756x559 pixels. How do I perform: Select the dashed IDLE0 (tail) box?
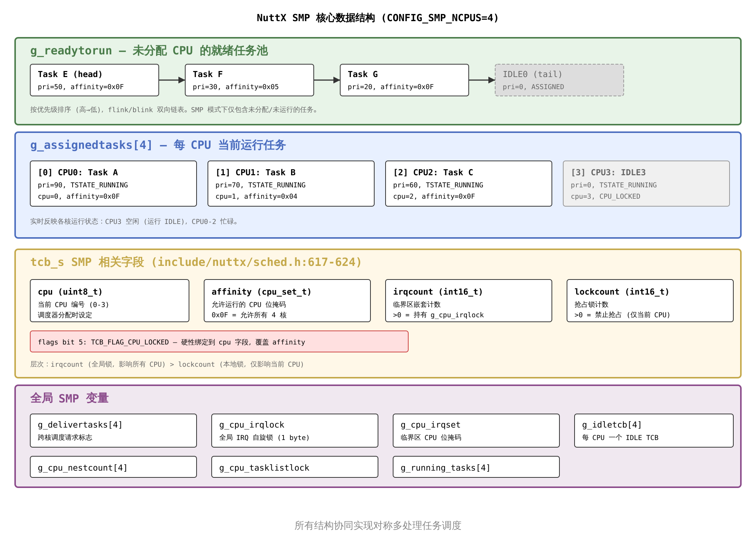[559, 80]
